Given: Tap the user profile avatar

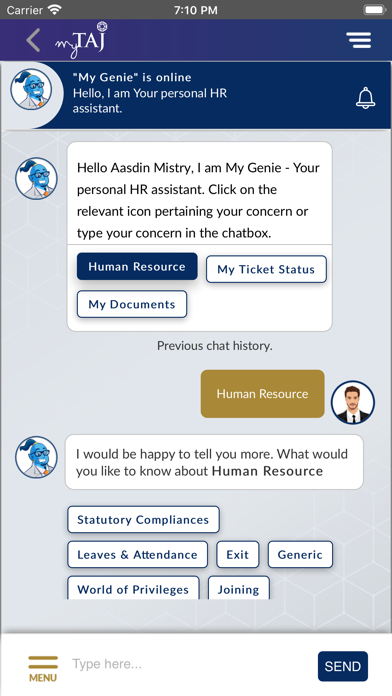Looking at the screenshot, I should (x=353, y=402).
